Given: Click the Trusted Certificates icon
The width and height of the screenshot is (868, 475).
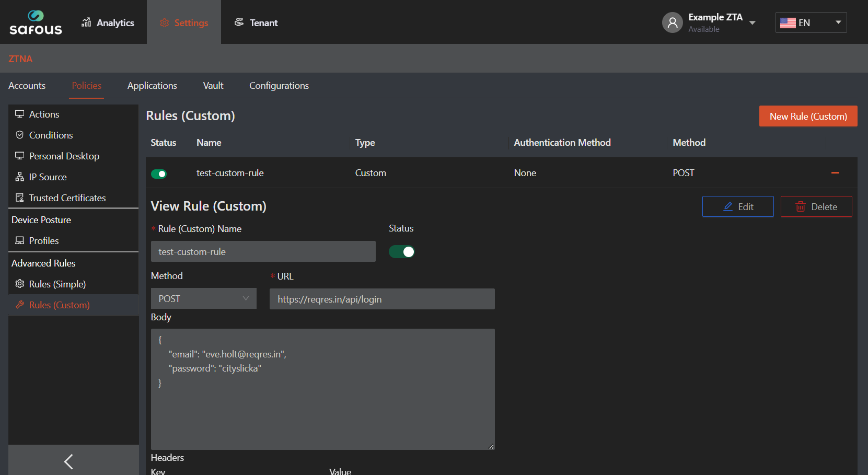Looking at the screenshot, I should pyautogui.click(x=20, y=198).
